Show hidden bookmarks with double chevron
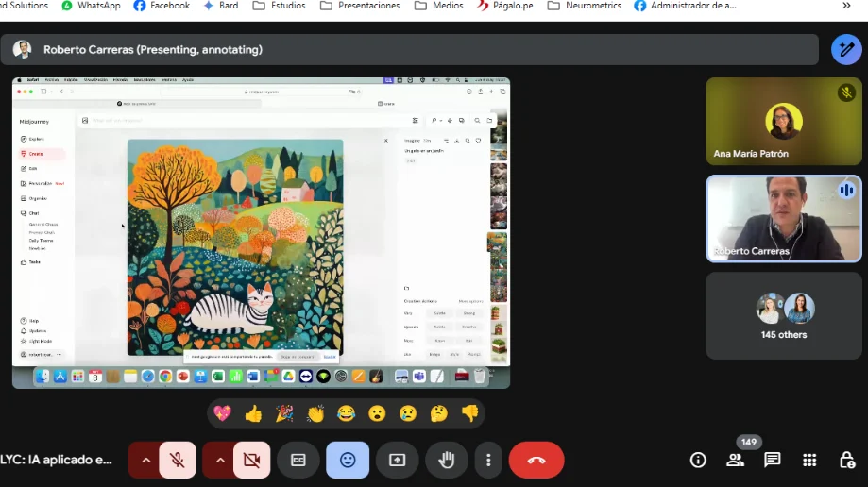 846,6
